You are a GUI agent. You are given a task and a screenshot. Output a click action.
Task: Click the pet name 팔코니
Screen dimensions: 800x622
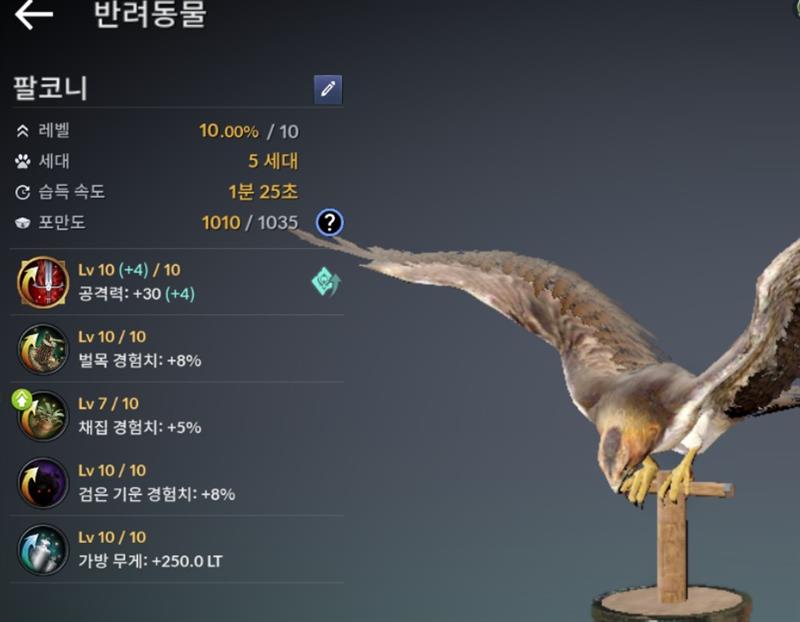click(50, 88)
